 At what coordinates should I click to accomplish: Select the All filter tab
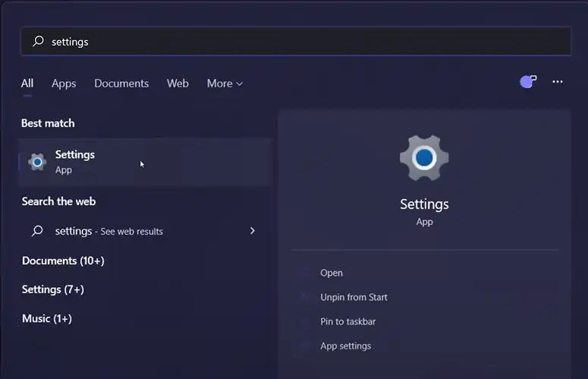pyautogui.click(x=27, y=84)
